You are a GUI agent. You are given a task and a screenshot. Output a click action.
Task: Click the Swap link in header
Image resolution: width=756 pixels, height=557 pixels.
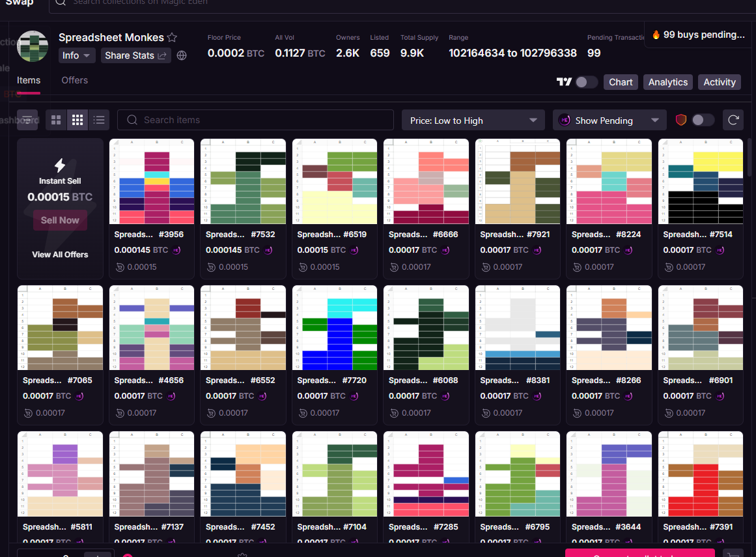[20, 3]
